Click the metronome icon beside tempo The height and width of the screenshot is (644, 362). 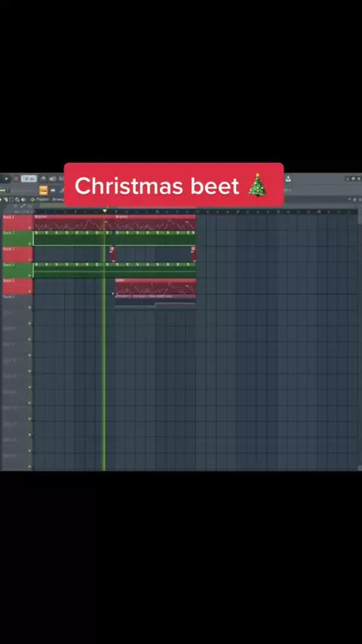[44, 179]
